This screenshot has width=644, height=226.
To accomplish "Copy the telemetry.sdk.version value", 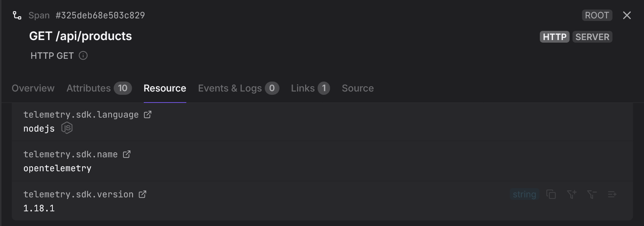I will [x=551, y=194].
